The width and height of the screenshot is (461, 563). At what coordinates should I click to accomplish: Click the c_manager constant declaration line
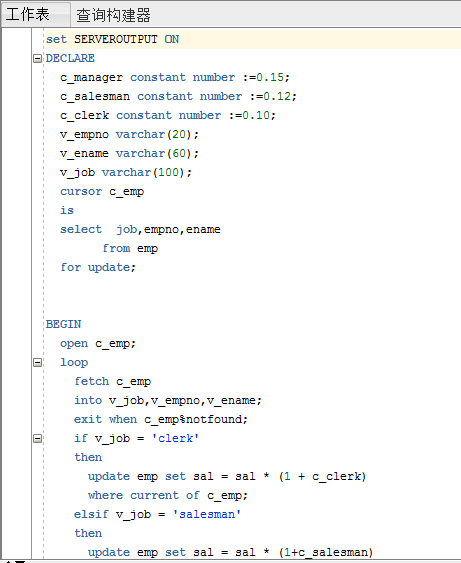[175, 77]
